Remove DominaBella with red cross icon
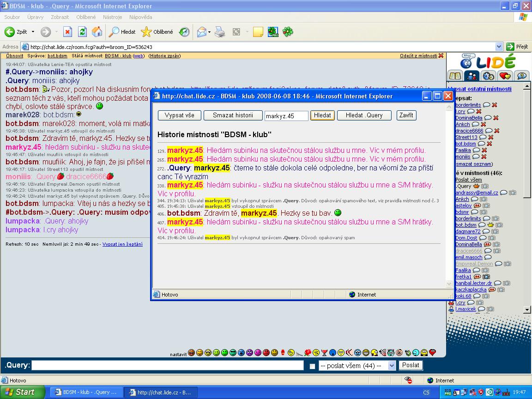The image size is (532, 399). pyautogui.click(x=496, y=118)
